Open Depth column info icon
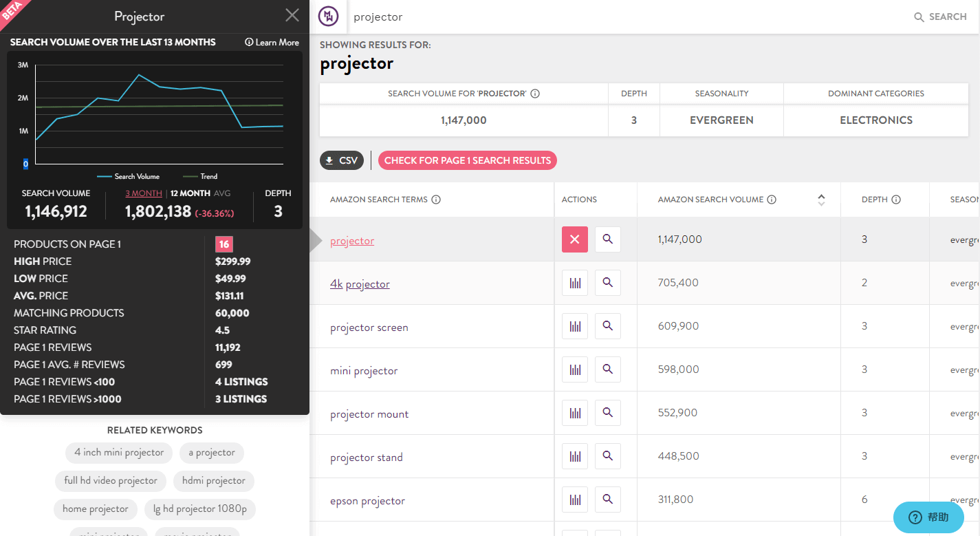 click(x=896, y=200)
